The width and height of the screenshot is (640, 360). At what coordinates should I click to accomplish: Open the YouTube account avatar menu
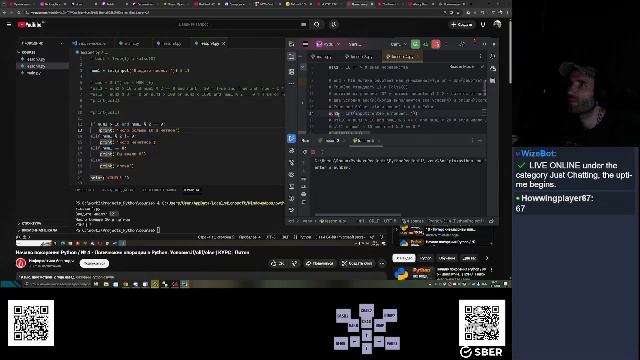tap(497, 24)
